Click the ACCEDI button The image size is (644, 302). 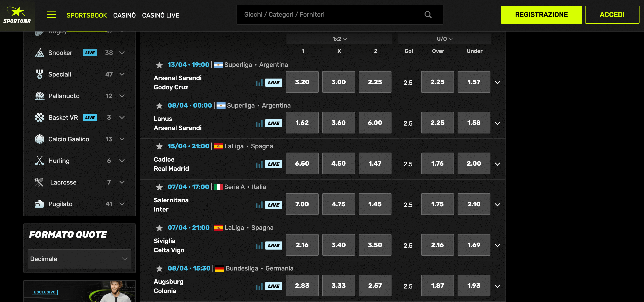coord(612,14)
